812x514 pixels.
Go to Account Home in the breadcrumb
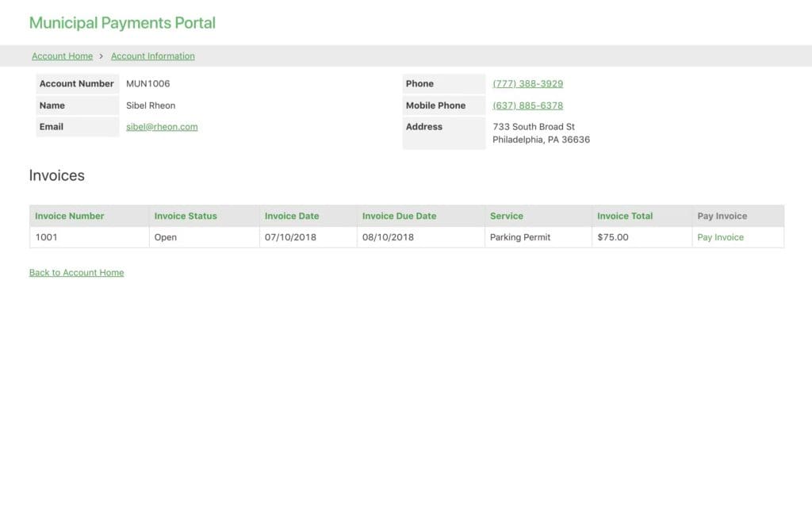62,56
